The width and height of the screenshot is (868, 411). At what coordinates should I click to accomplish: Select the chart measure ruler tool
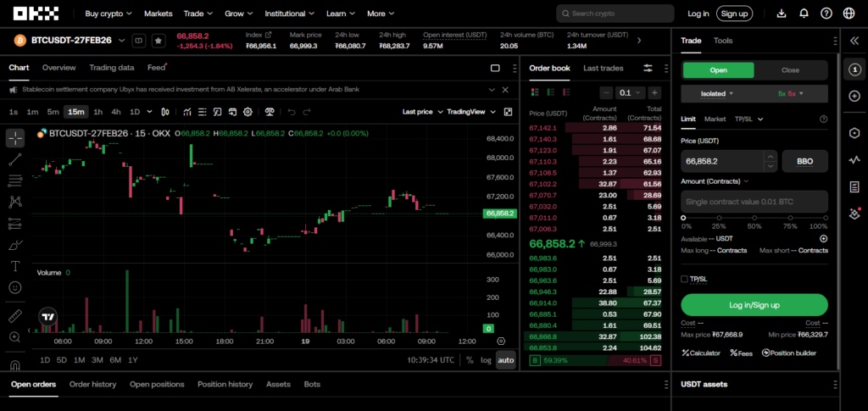(x=15, y=316)
